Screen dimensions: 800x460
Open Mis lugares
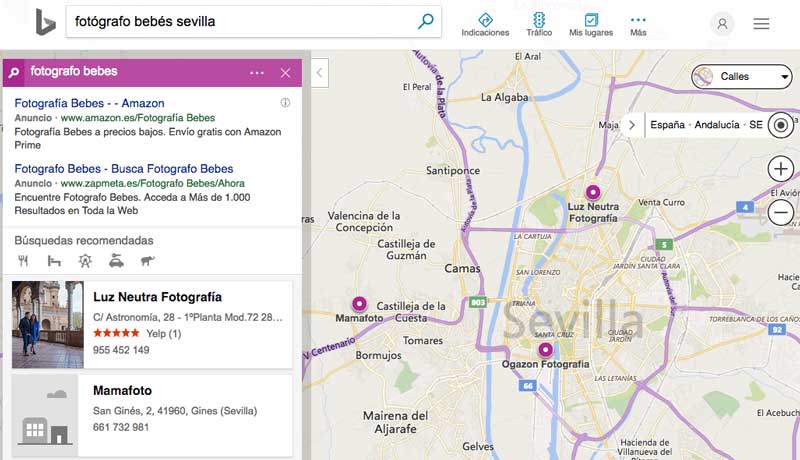click(591, 25)
